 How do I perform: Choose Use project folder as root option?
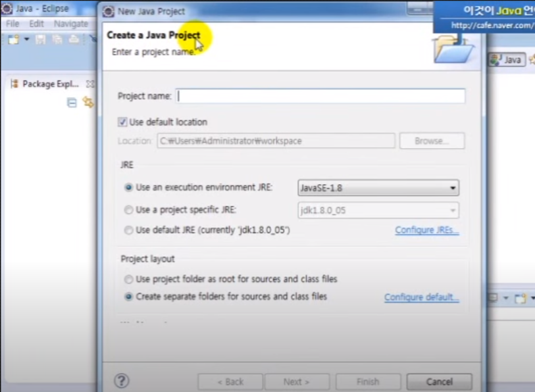[128, 280]
